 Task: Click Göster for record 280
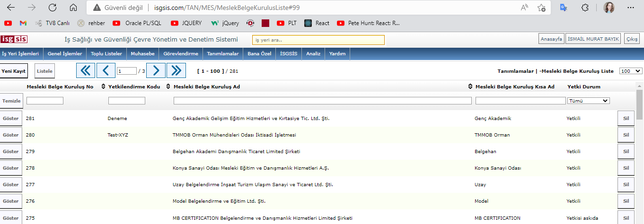click(11, 135)
